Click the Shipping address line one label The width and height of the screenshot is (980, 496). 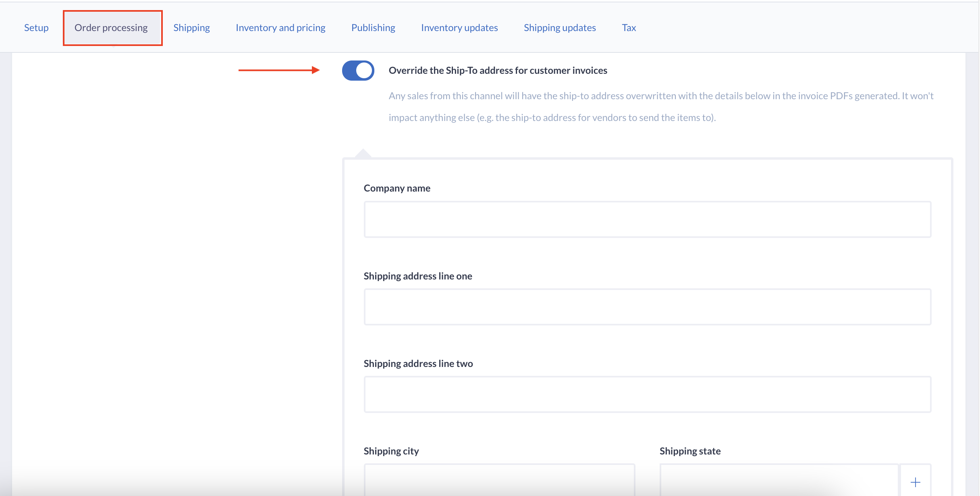[418, 276]
